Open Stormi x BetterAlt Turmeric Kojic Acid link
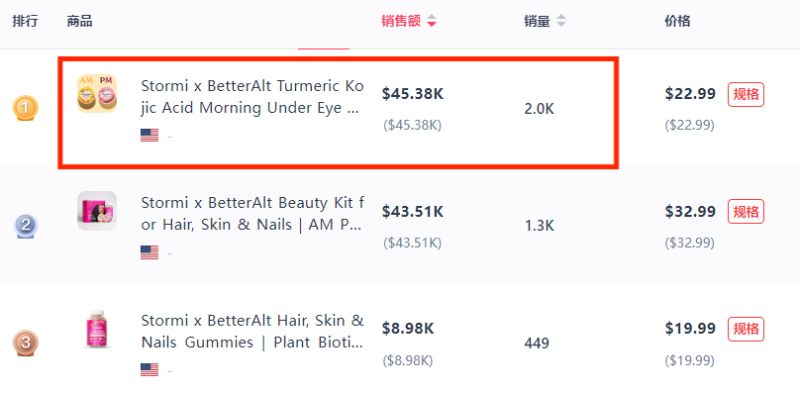 [253, 97]
